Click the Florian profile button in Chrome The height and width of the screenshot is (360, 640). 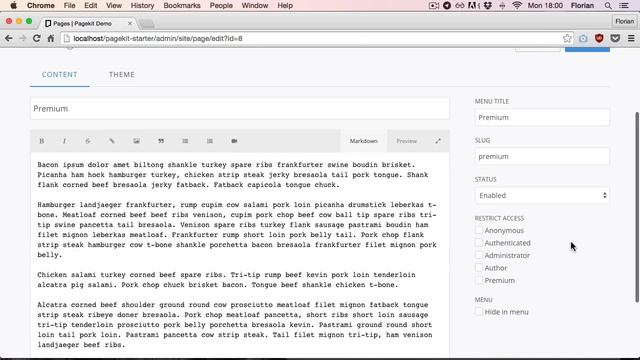click(624, 21)
